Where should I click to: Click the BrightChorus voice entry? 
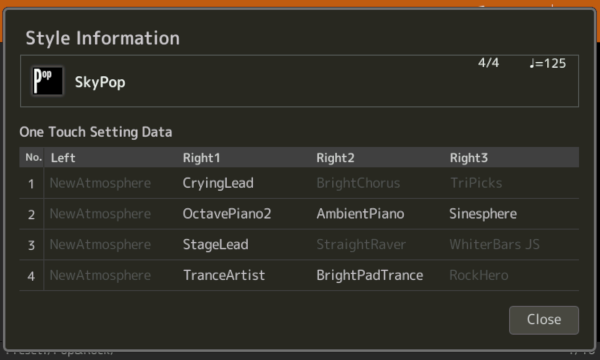tap(358, 183)
